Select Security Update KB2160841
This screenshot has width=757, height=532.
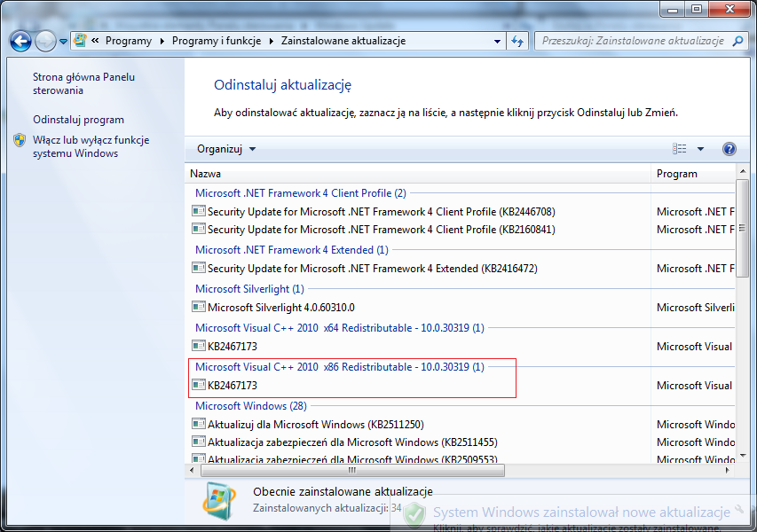click(x=382, y=230)
